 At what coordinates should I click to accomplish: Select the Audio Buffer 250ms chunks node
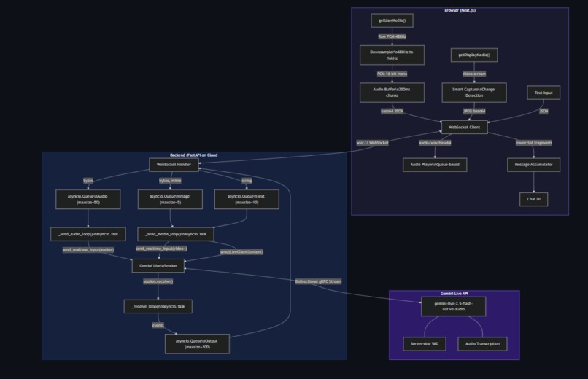(x=392, y=93)
